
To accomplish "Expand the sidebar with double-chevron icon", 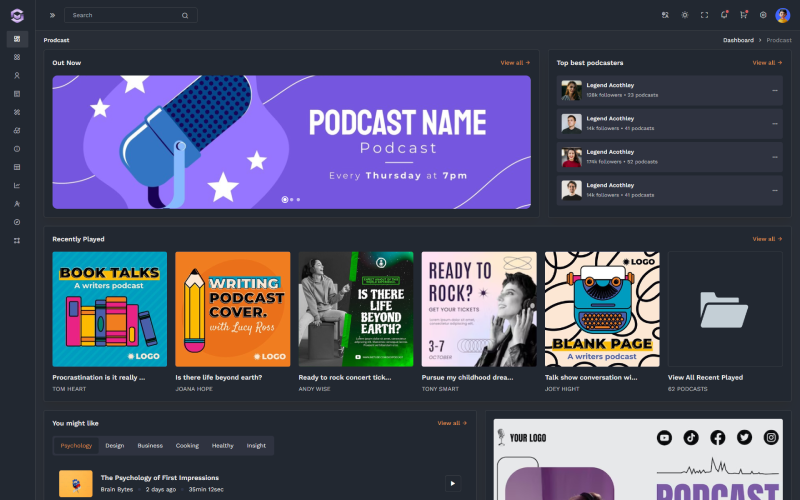I will 52,15.
